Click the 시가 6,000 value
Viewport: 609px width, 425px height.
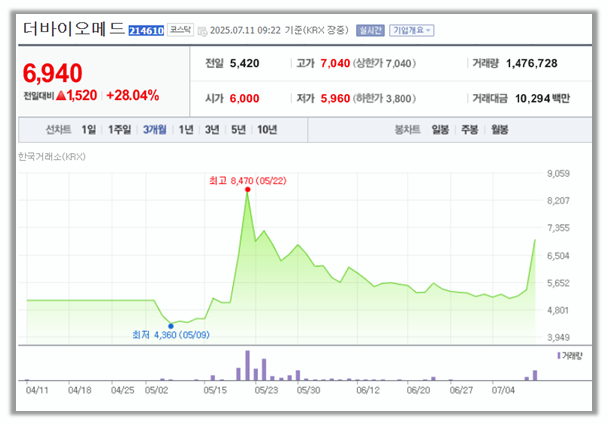[x=244, y=99]
